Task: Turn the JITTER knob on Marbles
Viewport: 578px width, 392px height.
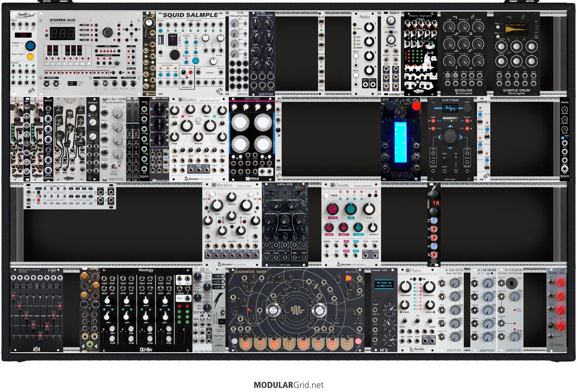Action: click(222, 230)
